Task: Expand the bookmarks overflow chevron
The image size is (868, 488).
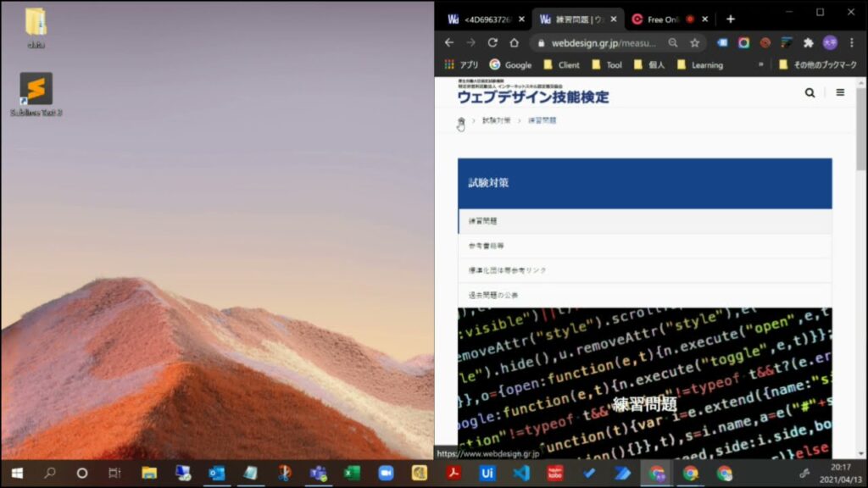Action: point(763,64)
